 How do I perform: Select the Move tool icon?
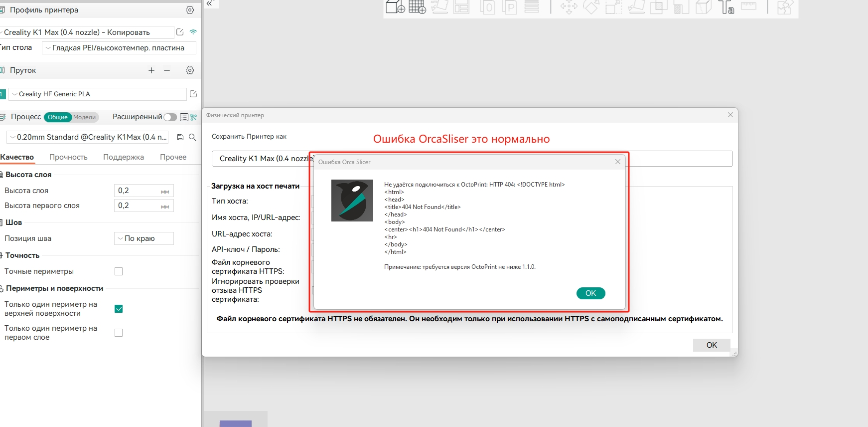(x=569, y=6)
